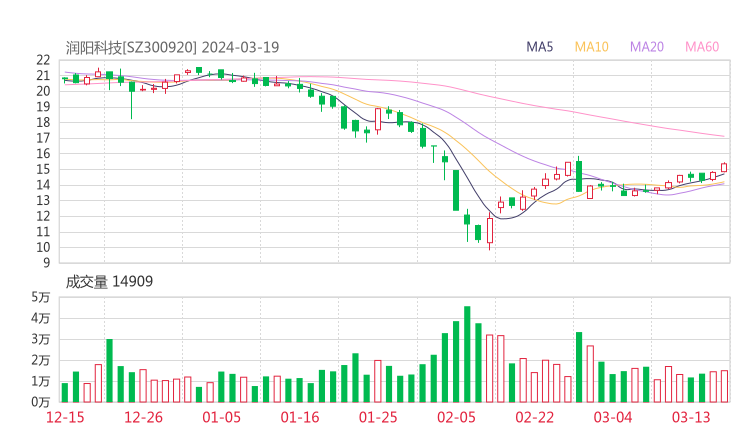Click the 12-26 date axis label
This screenshot has height=440, width=740.
(143, 417)
